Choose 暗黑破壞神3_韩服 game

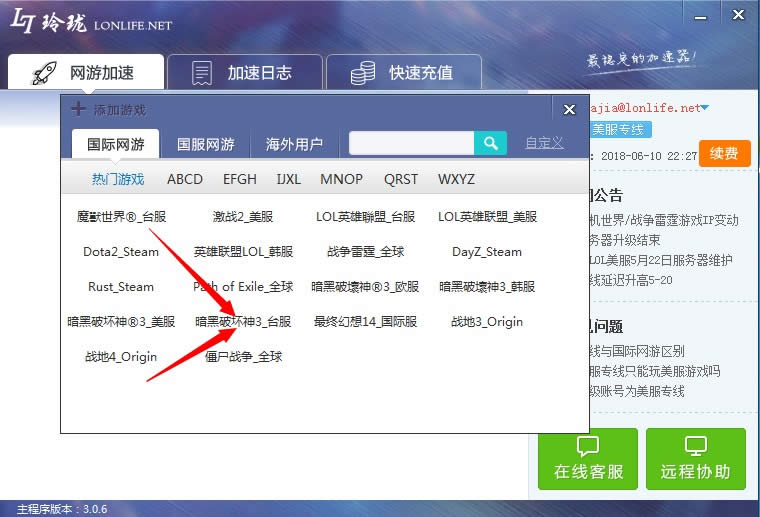tap(487, 287)
